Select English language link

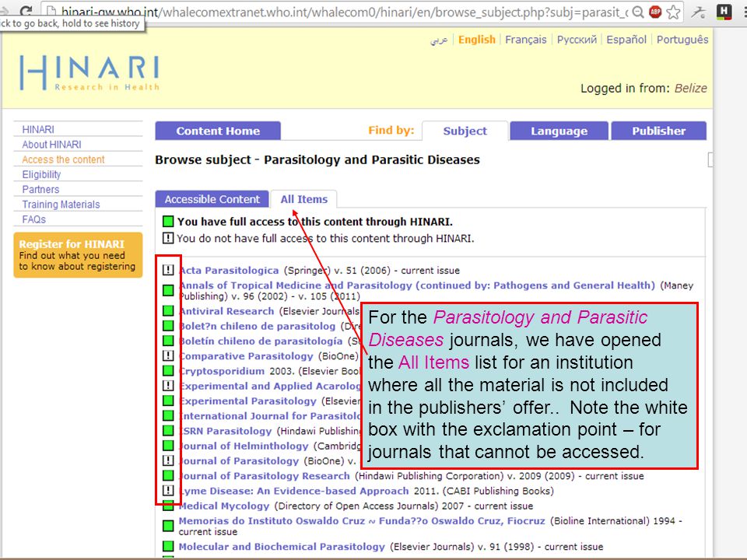(477, 40)
